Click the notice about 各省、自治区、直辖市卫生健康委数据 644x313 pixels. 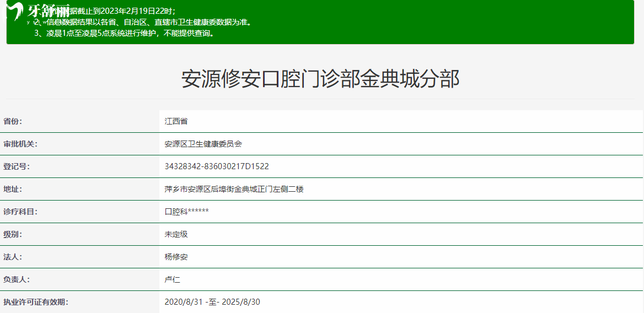coord(142,21)
